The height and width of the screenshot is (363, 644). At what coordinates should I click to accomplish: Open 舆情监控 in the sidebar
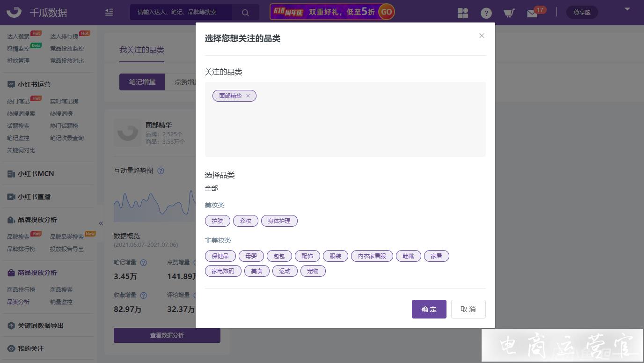pyautogui.click(x=18, y=48)
